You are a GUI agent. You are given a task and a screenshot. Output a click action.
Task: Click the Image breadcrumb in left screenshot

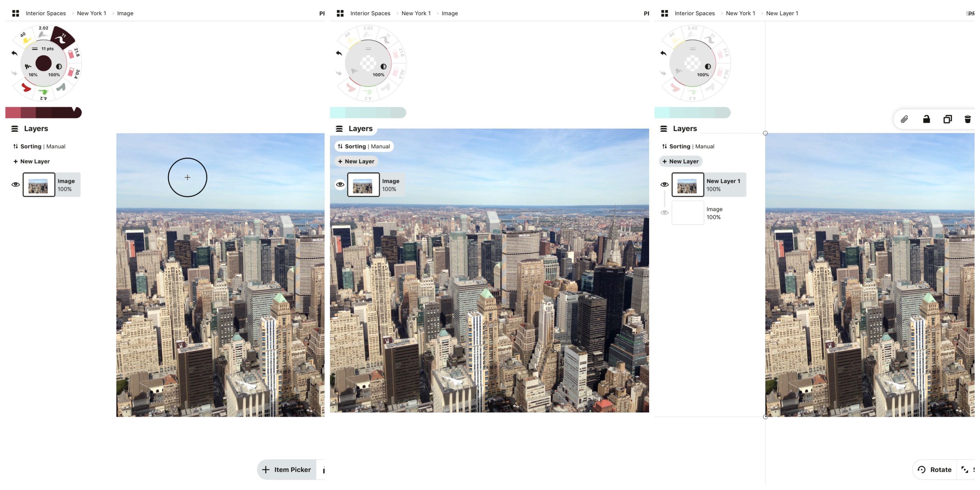tap(125, 13)
